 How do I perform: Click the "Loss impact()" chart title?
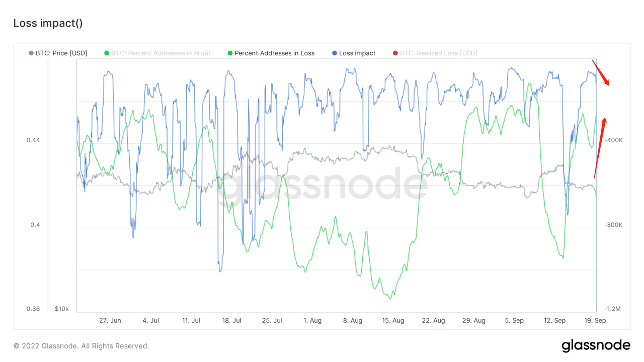[x=48, y=23]
